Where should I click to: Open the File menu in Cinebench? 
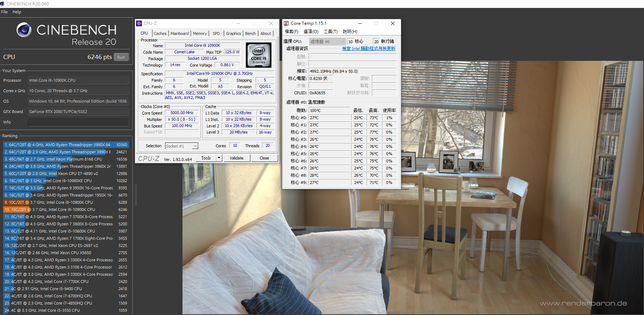[4, 12]
